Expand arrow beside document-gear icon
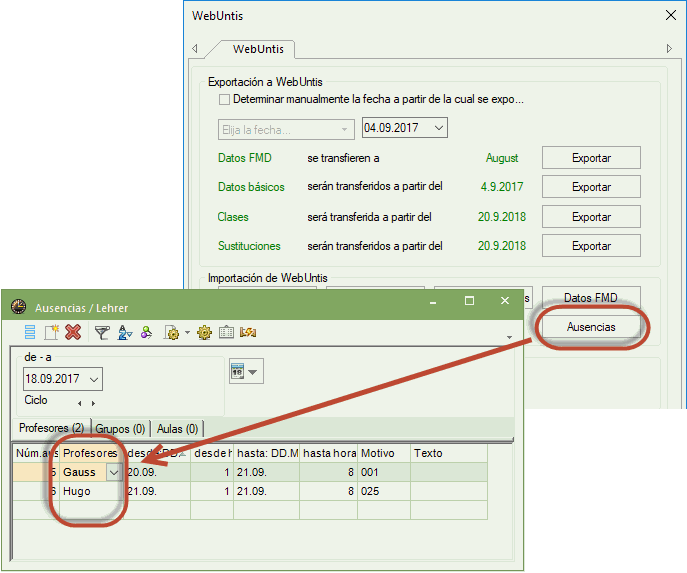The height and width of the screenshot is (573, 687). (x=188, y=333)
